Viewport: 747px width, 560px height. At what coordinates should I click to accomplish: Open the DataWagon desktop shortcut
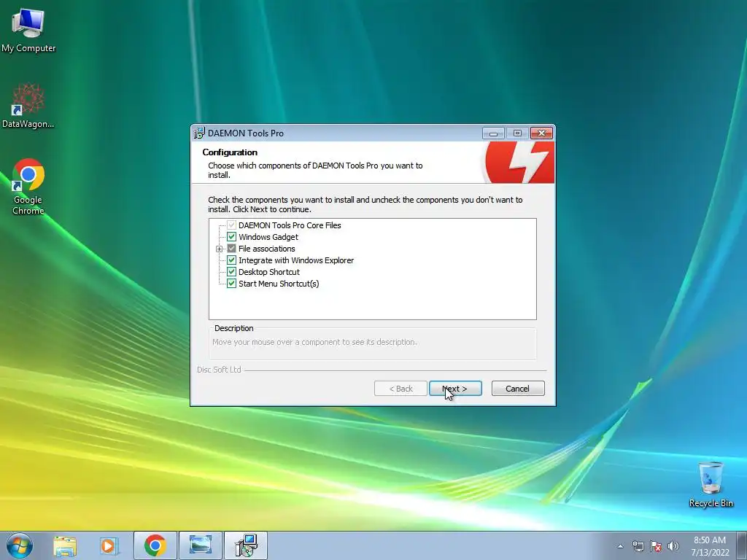tap(28, 106)
